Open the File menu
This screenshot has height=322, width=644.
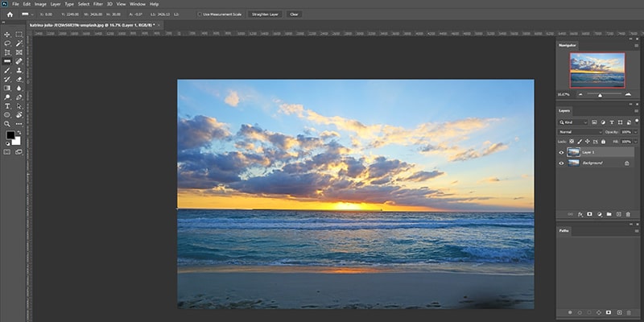click(15, 4)
